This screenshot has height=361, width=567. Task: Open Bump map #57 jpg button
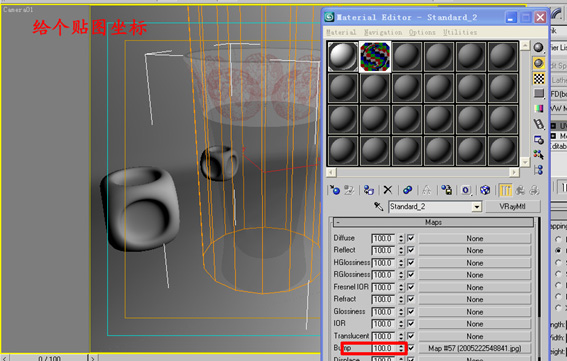coord(474,348)
